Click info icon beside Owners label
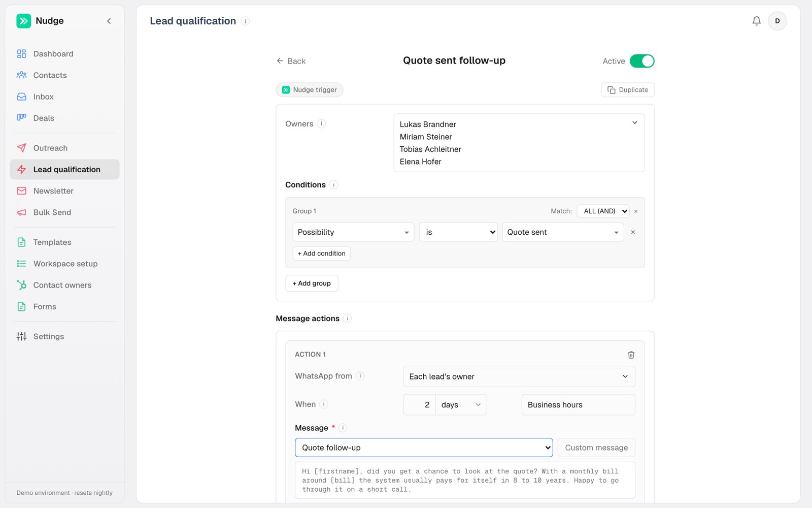This screenshot has height=508, width=812. [x=321, y=123]
